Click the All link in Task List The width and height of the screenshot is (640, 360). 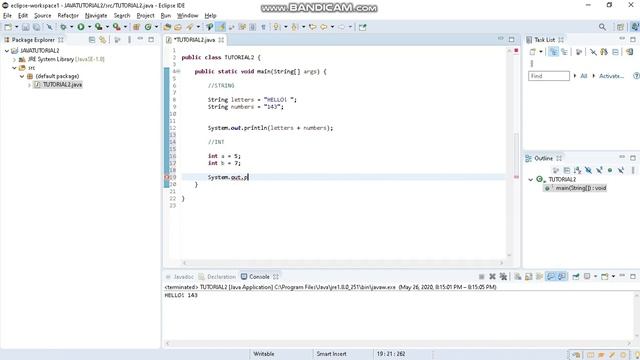(584, 76)
